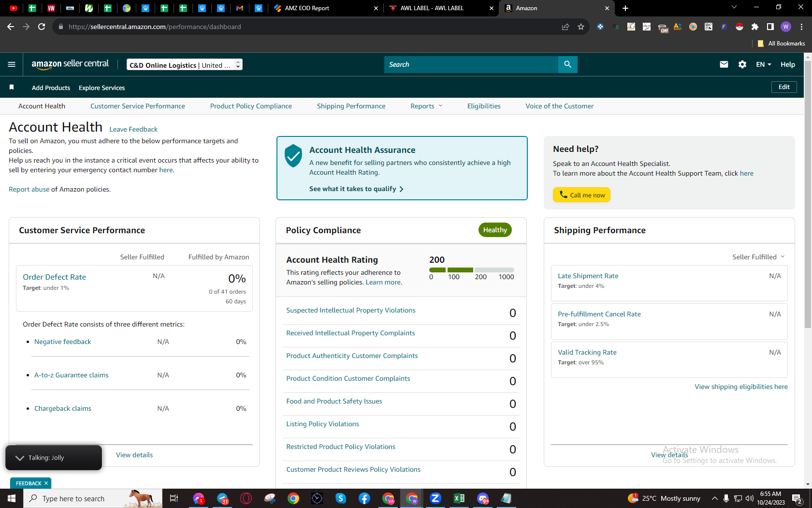This screenshot has height=508, width=812.
Task: Open a new browser tab
Action: point(625,8)
